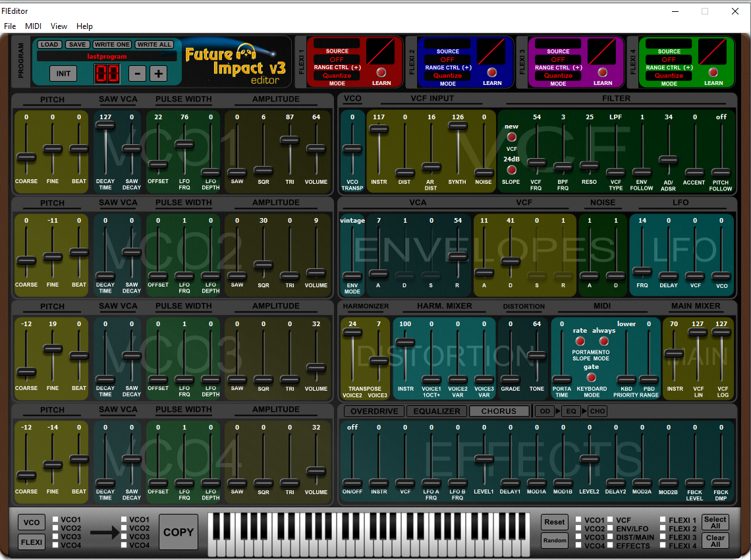Image resolution: width=751 pixels, height=560 pixels.
Task: Check the DIST/MAIN randomize checkbox
Action: 610,537
